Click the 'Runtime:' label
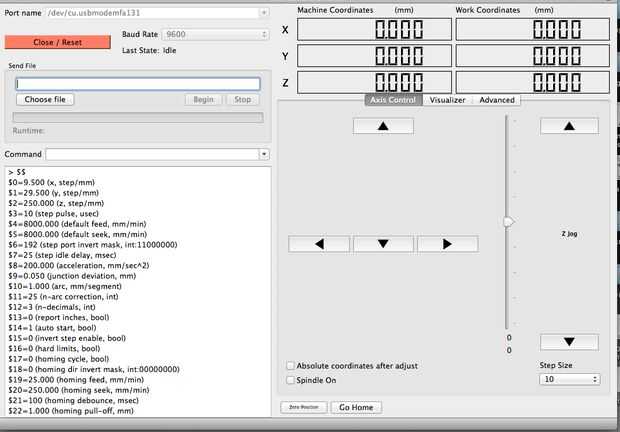The image size is (620, 432). pyautogui.click(x=28, y=130)
